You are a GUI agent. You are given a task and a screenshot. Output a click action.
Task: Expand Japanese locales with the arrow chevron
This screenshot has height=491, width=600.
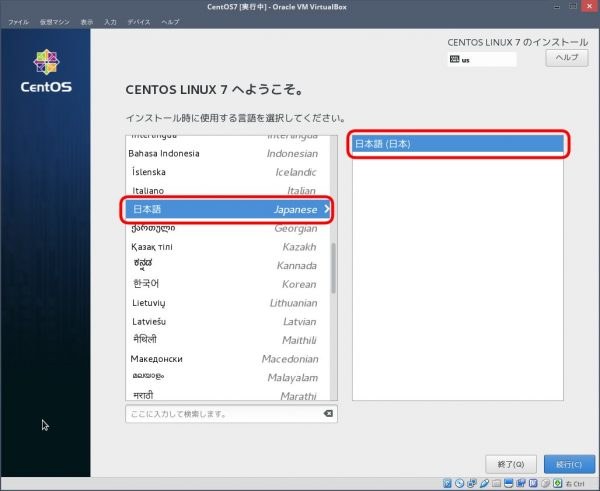[x=326, y=209]
